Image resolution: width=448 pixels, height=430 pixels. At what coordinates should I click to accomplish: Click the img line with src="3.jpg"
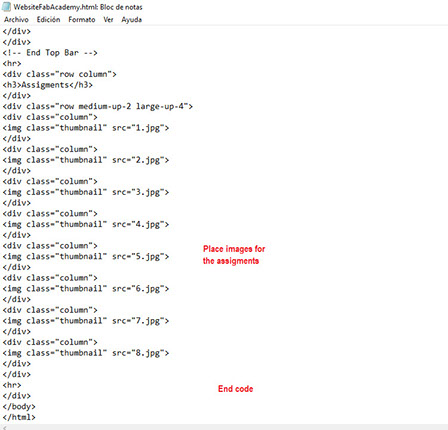click(x=86, y=192)
